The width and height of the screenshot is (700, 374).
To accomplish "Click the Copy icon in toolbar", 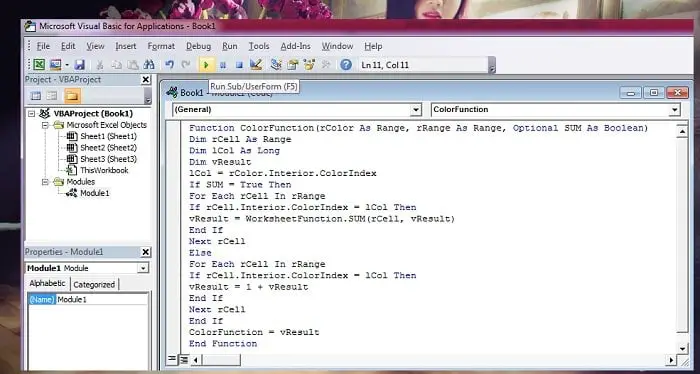I will [116, 65].
